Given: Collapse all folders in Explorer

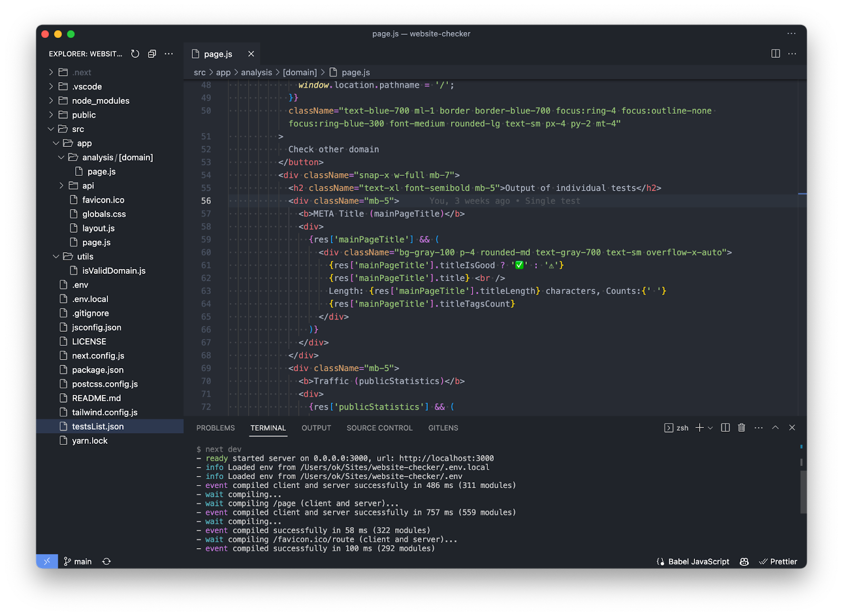Looking at the screenshot, I should pos(152,54).
